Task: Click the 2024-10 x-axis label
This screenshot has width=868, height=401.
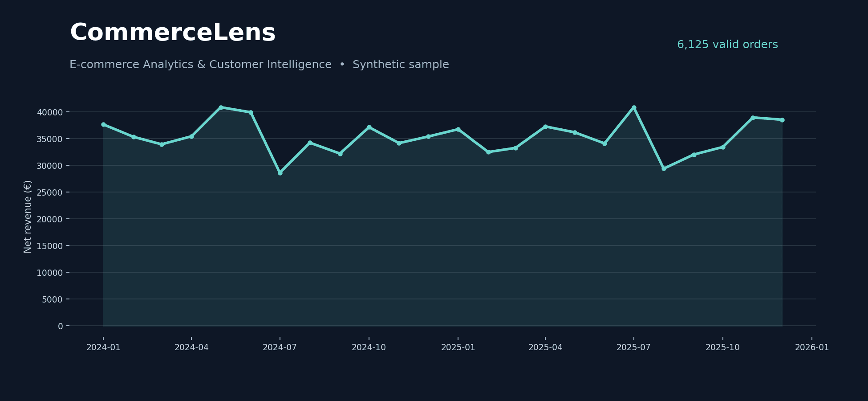Action: [x=369, y=348]
